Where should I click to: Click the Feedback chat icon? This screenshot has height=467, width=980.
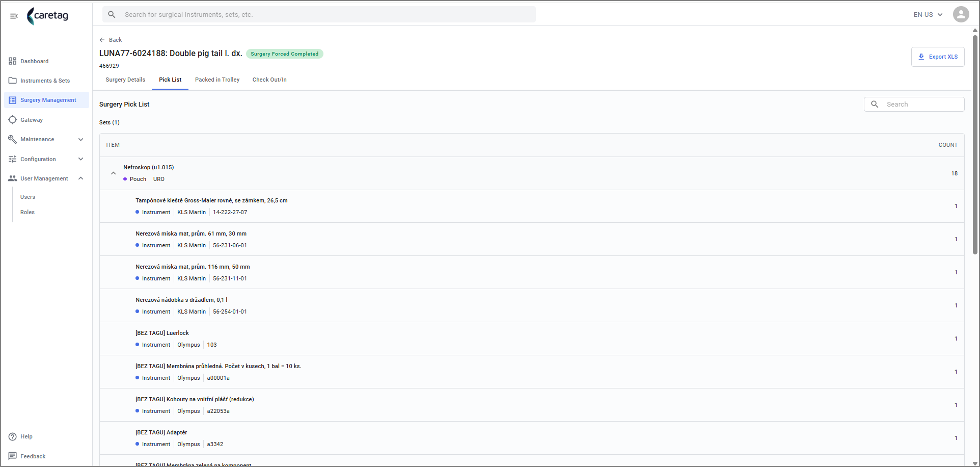[x=13, y=456]
